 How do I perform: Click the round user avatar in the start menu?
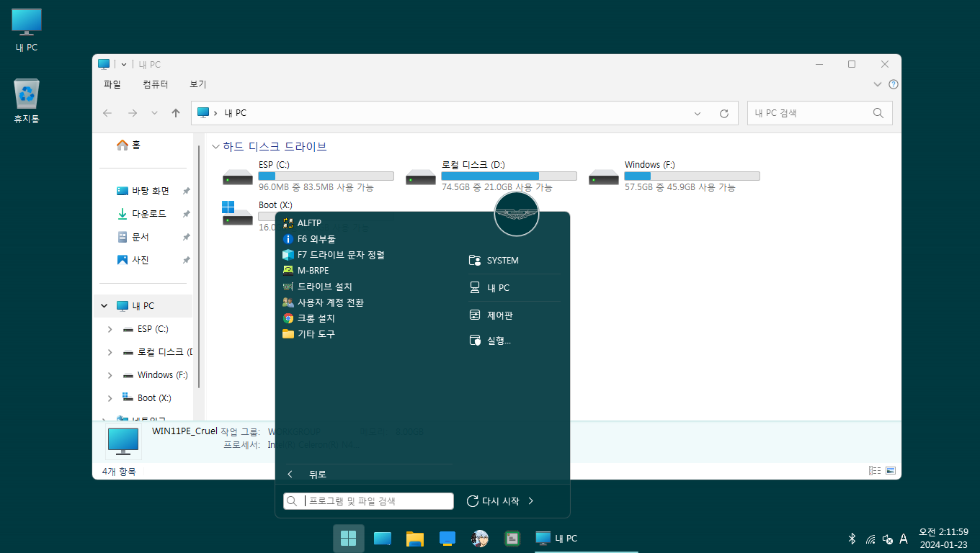pos(517,214)
